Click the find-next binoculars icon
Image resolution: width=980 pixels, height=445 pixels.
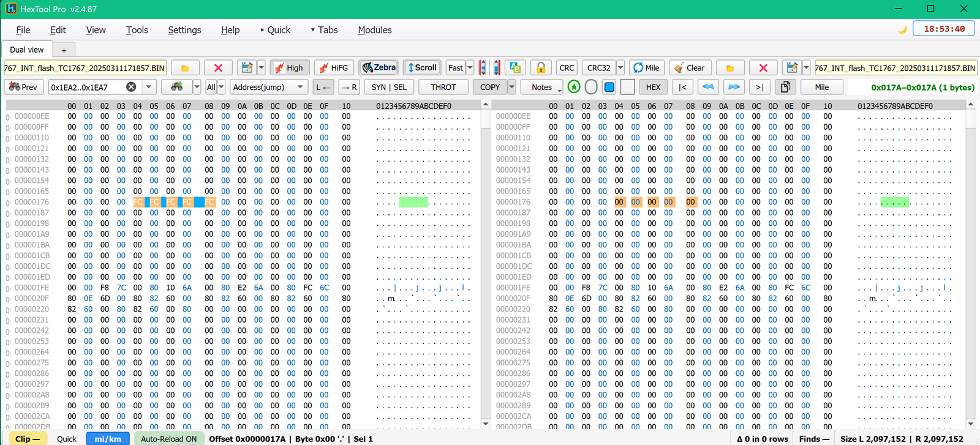click(x=176, y=87)
